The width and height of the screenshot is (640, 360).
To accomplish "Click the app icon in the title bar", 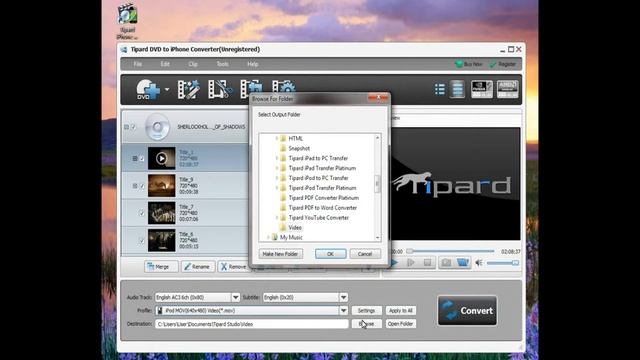I will coord(124,49).
